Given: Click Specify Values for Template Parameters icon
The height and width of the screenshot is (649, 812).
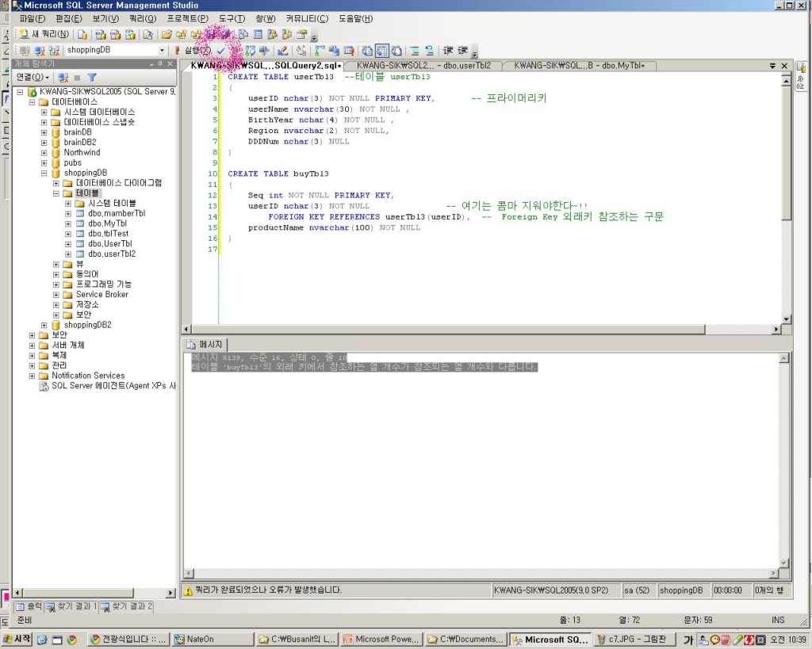Looking at the screenshot, I should (301, 50).
